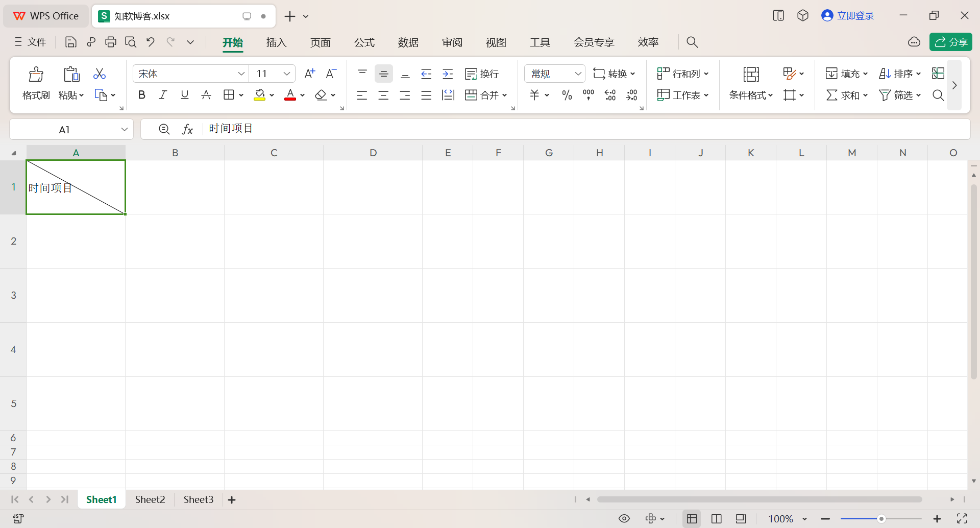Increase font size with A+ icon
980x528 pixels.
coord(310,74)
